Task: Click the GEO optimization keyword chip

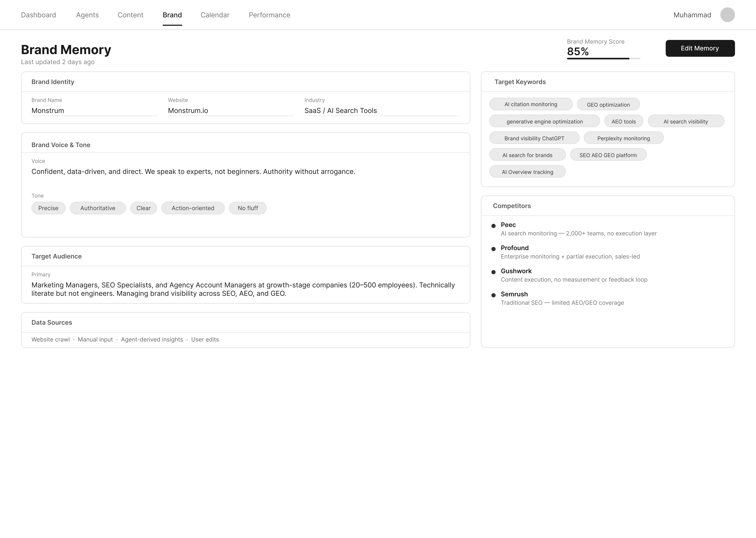Action: click(608, 104)
